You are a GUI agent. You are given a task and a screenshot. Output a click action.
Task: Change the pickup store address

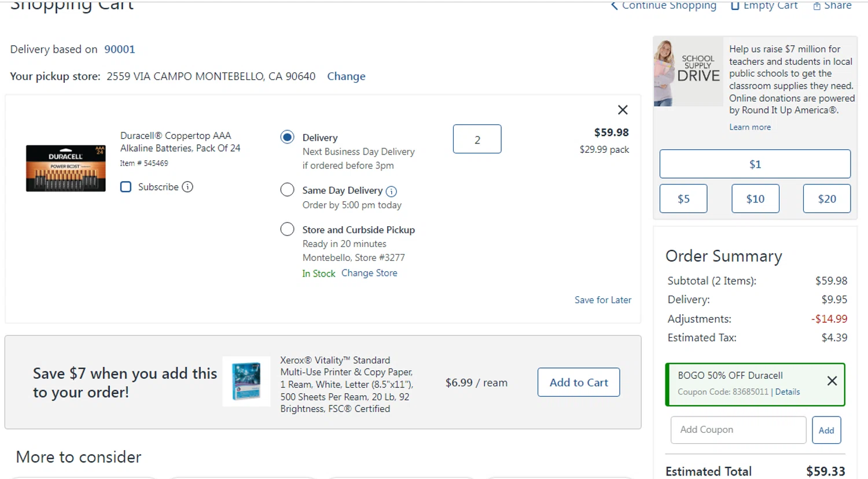[x=346, y=76]
